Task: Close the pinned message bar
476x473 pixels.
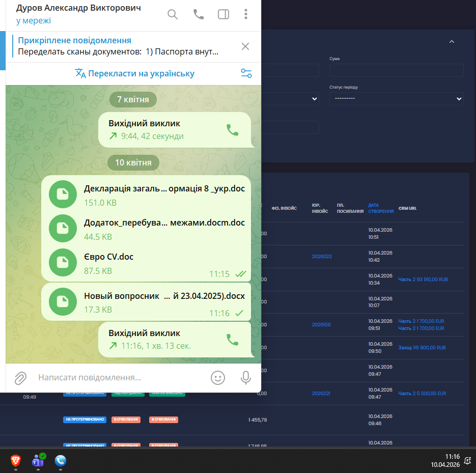Action: click(x=245, y=46)
